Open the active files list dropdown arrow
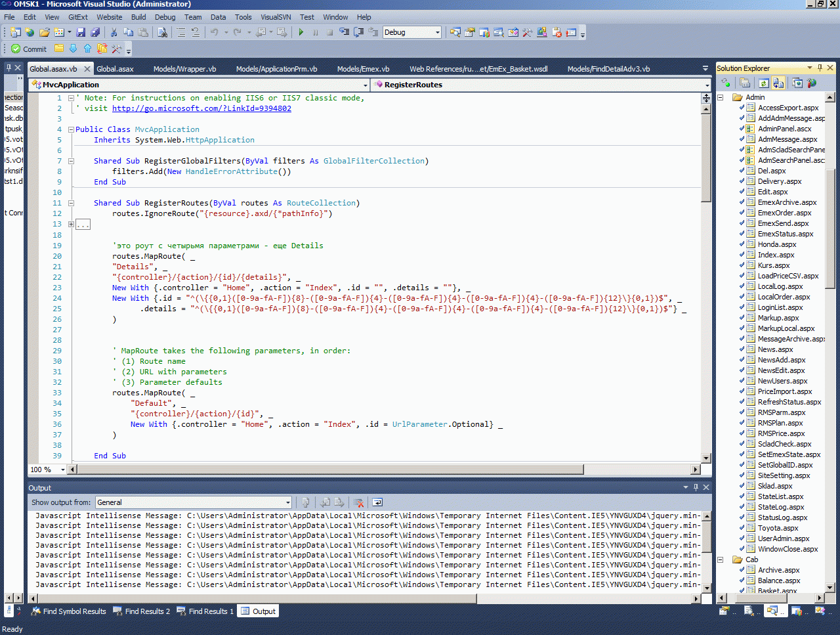The width and height of the screenshot is (840, 635). (705, 68)
